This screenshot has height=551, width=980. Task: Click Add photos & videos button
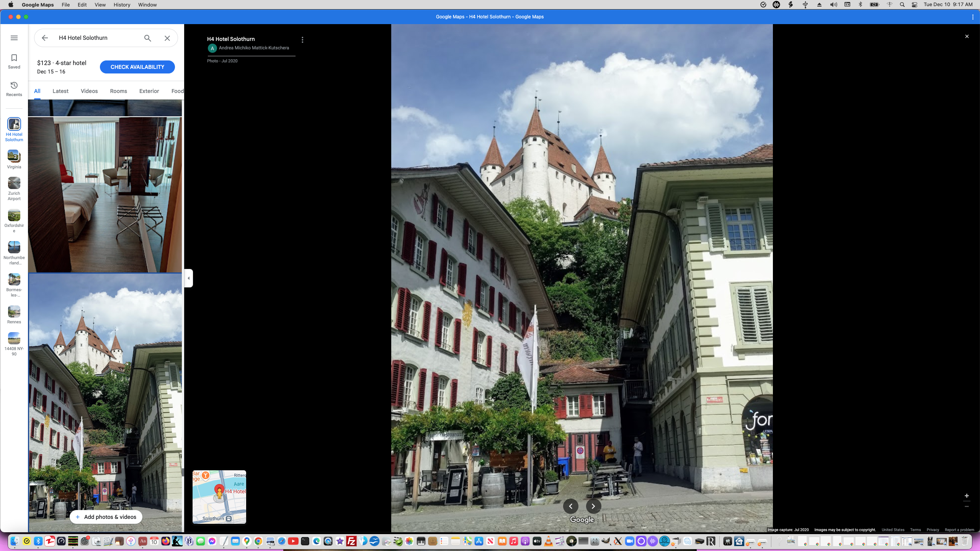106,517
